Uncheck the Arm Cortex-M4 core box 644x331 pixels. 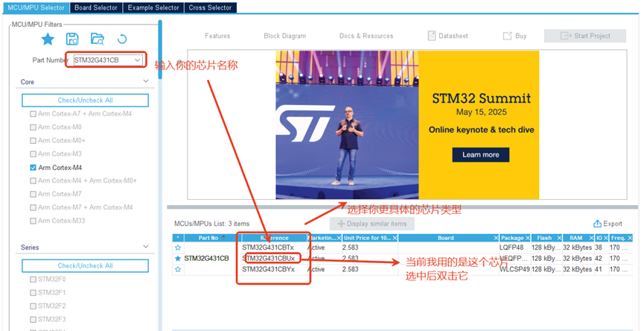[x=33, y=168]
